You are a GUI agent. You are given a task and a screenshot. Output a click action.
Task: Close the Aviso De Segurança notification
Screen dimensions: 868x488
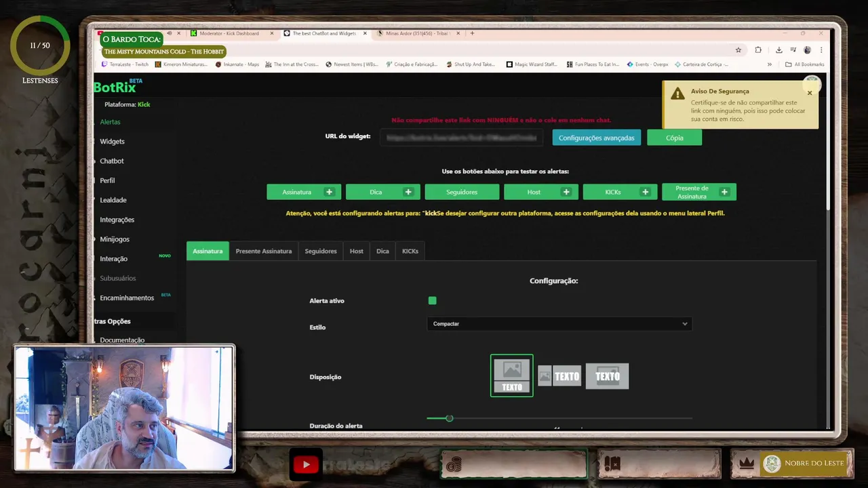(x=809, y=93)
